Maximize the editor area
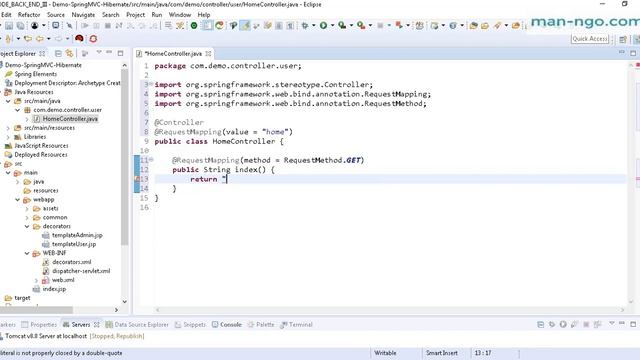Screen dimensions: 640x360 pos(633,53)
